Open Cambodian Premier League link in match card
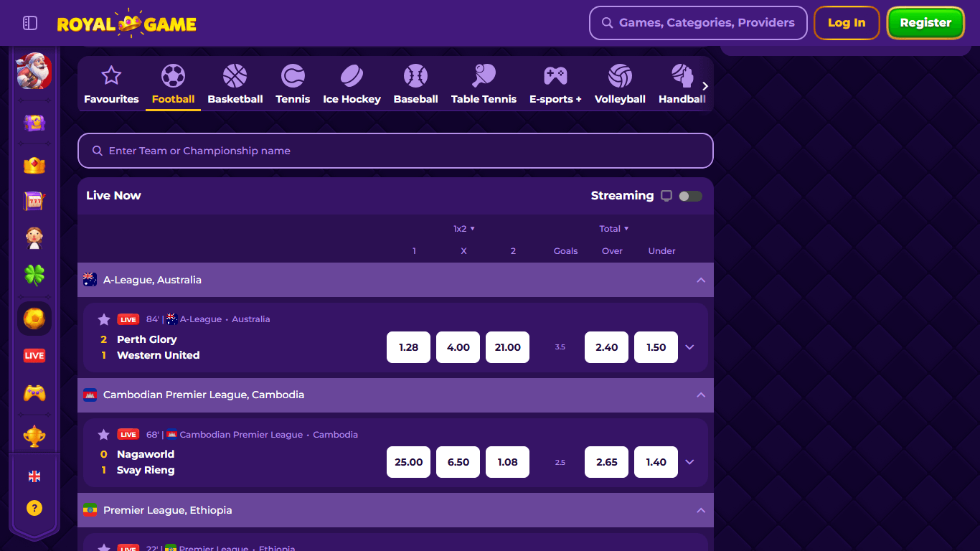 click(241, 434)
